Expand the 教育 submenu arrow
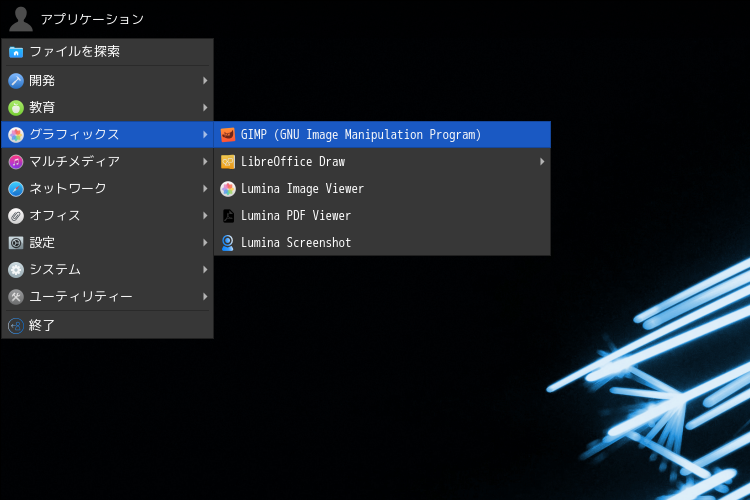The image size is (750, 500). pyautogui.click(x=205, y=108)
